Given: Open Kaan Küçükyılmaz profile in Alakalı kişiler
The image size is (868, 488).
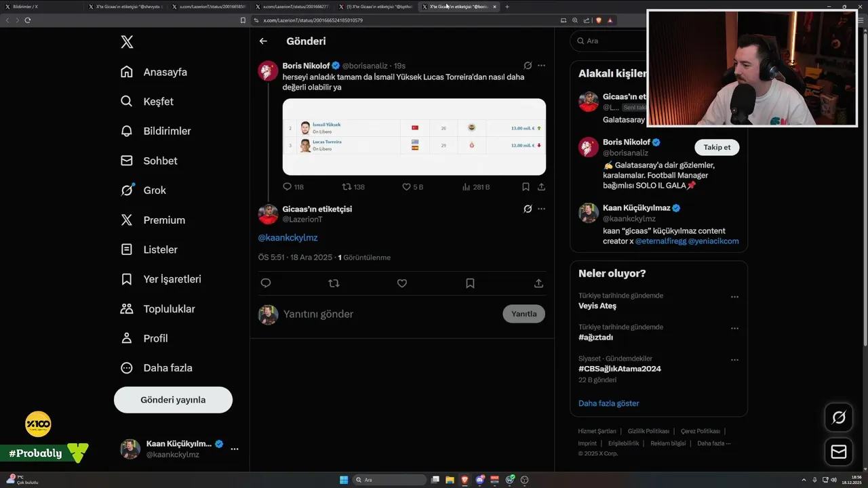Looking at the screenshot, I should 637,208.
